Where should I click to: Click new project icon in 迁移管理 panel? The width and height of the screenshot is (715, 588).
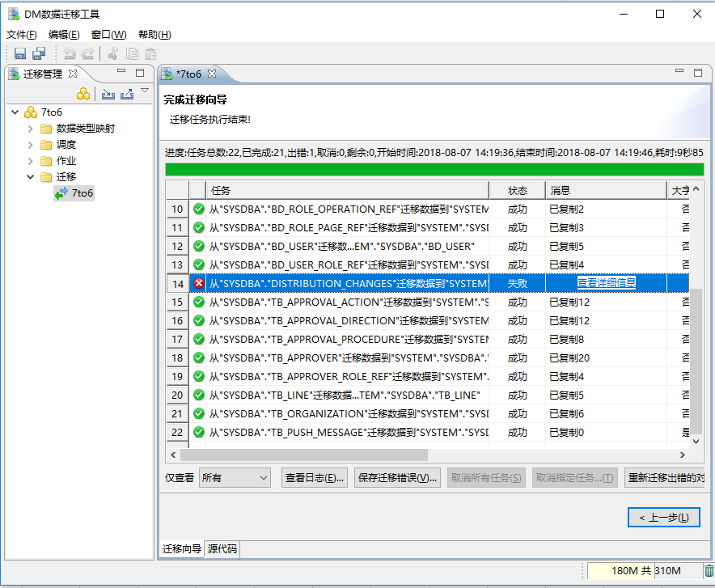tap(83, 94)
